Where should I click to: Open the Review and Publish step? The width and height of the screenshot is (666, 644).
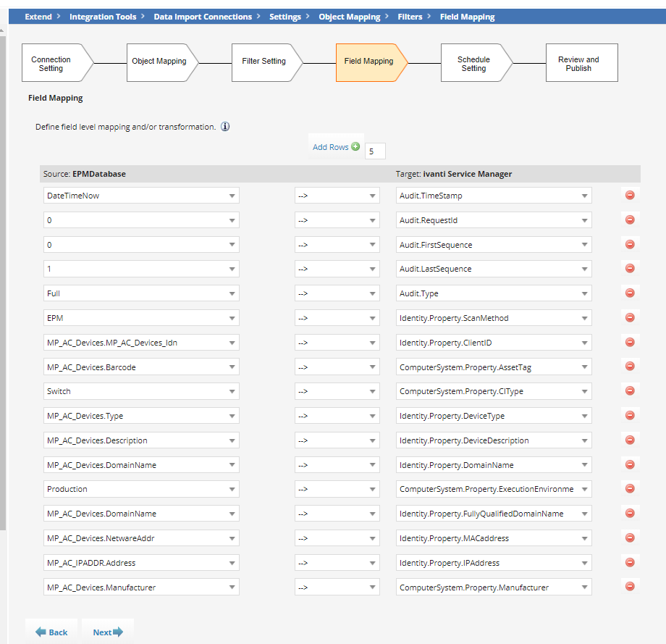click(579, 64)
